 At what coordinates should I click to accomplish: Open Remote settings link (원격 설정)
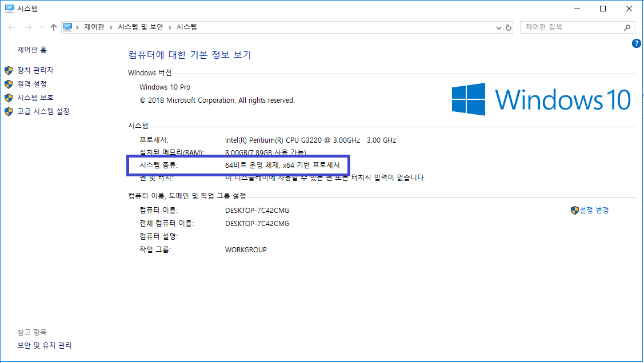[32, 84]
